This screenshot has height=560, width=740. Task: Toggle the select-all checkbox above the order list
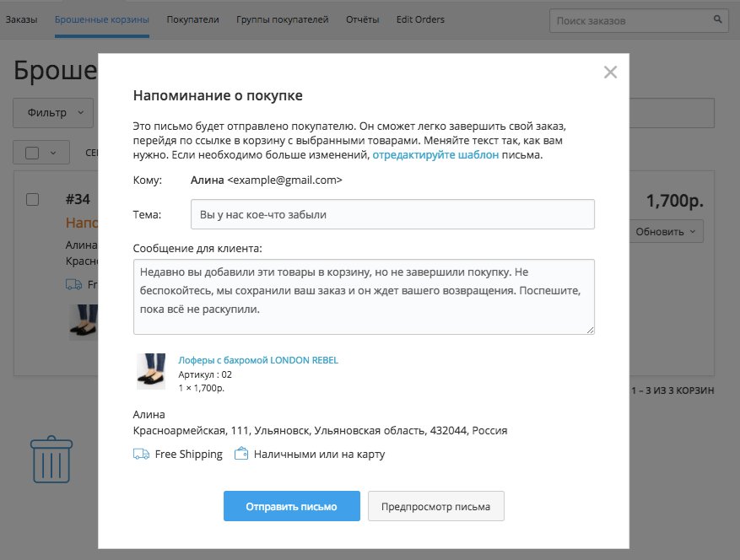pos(31,153)
